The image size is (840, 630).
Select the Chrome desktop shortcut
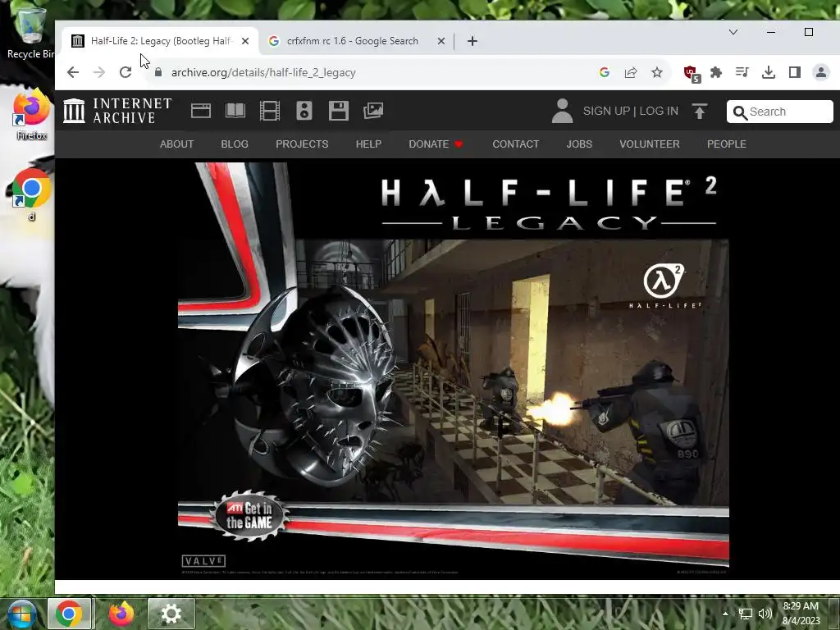pyautogui.click(x=31, y=195)
